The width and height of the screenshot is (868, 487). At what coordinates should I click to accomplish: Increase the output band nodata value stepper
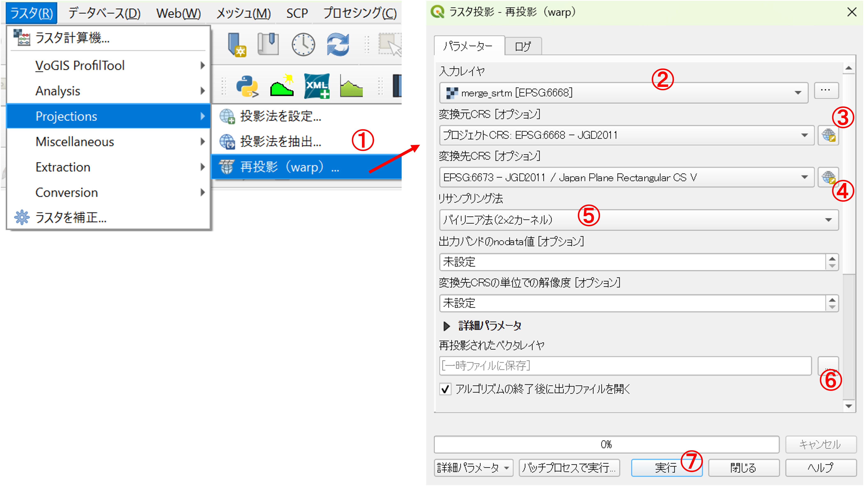(832, 259)
